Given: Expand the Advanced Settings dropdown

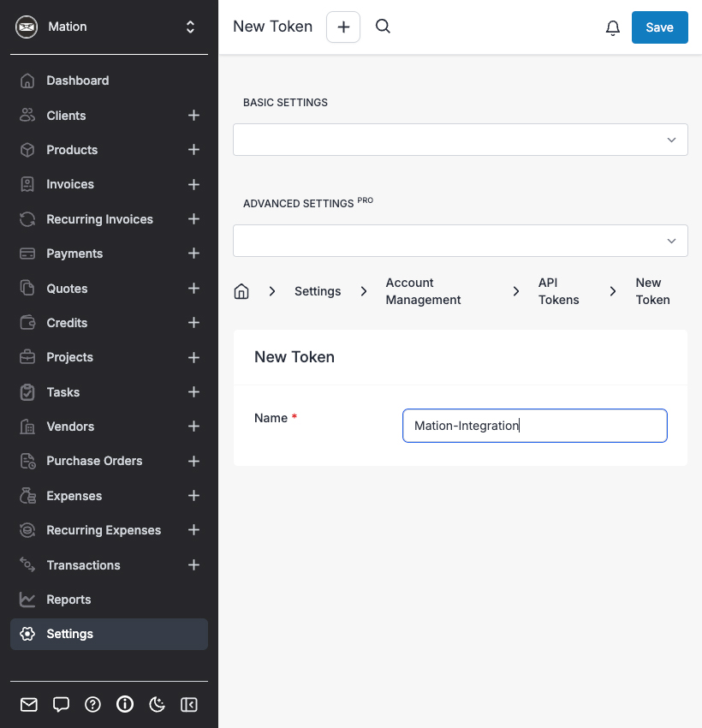Looking at the screenshot, I should [x=461, y=241].
